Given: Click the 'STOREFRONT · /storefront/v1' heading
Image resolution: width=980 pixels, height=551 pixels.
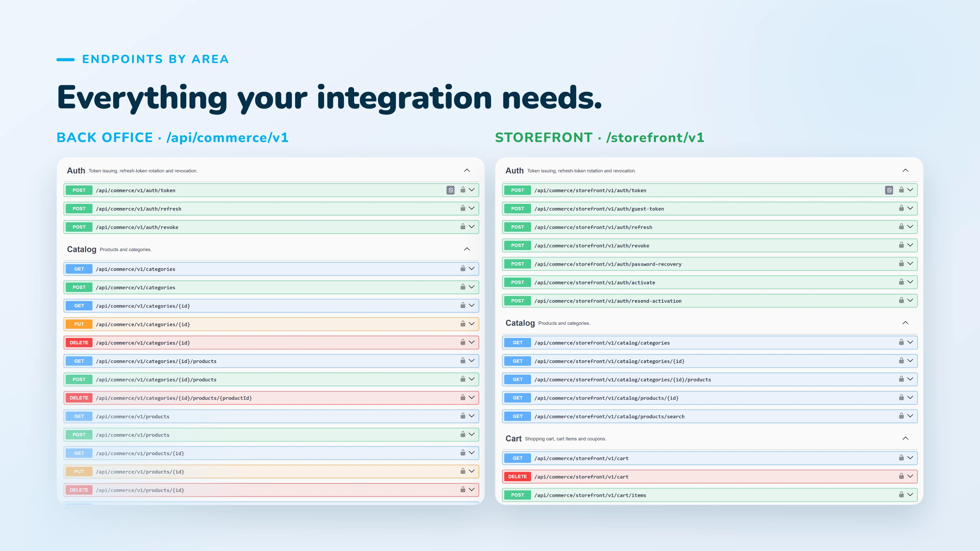Looking at the screenshot, I should (600, 137).
